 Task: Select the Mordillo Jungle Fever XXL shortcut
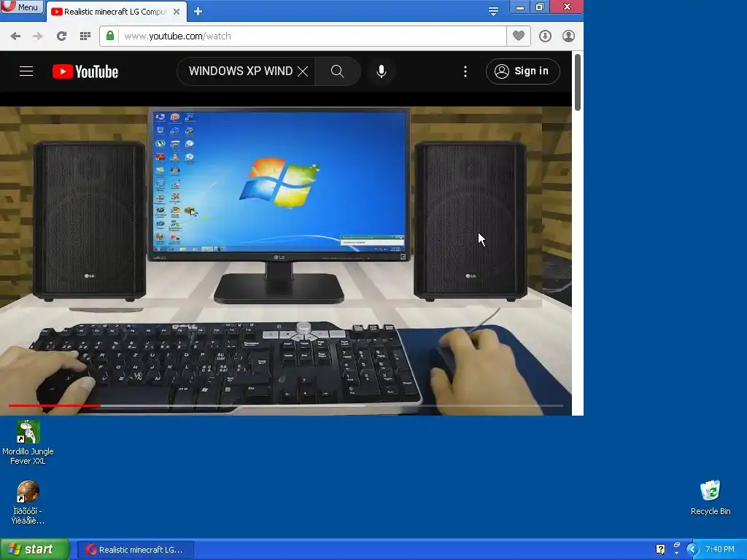tap(28, 443)
